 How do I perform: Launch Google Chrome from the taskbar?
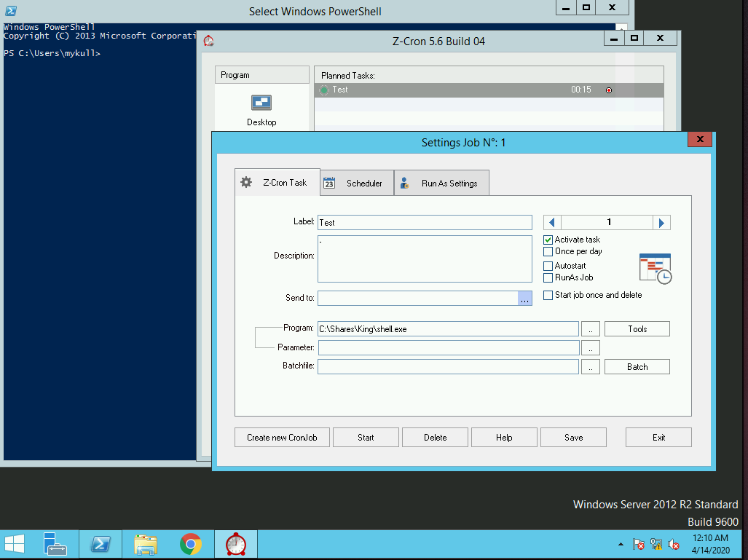tap(191, 544)
